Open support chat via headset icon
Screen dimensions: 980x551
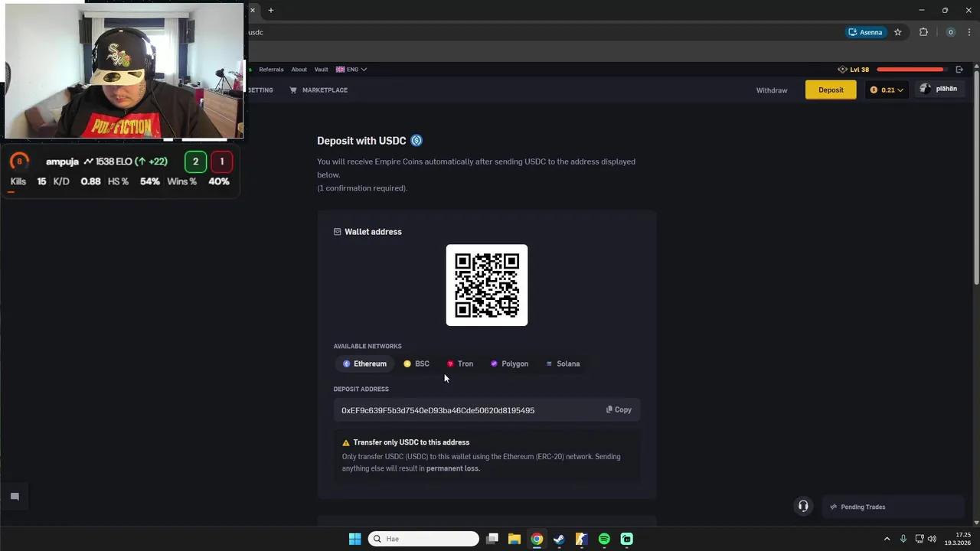pos(803,506)
